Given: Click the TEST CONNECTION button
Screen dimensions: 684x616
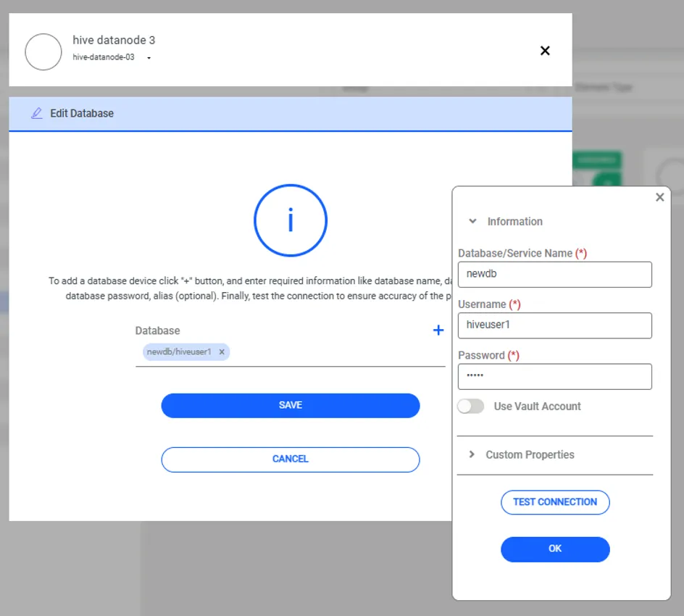Looking at the screenshot, I should [x=555, y=502].
